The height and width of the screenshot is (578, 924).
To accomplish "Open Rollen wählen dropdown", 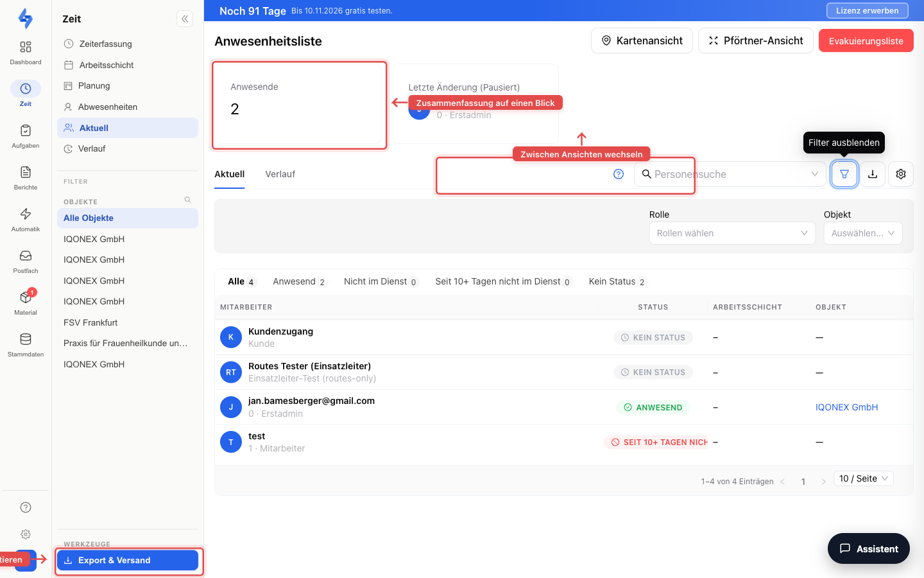I will [x=732, y=233].
